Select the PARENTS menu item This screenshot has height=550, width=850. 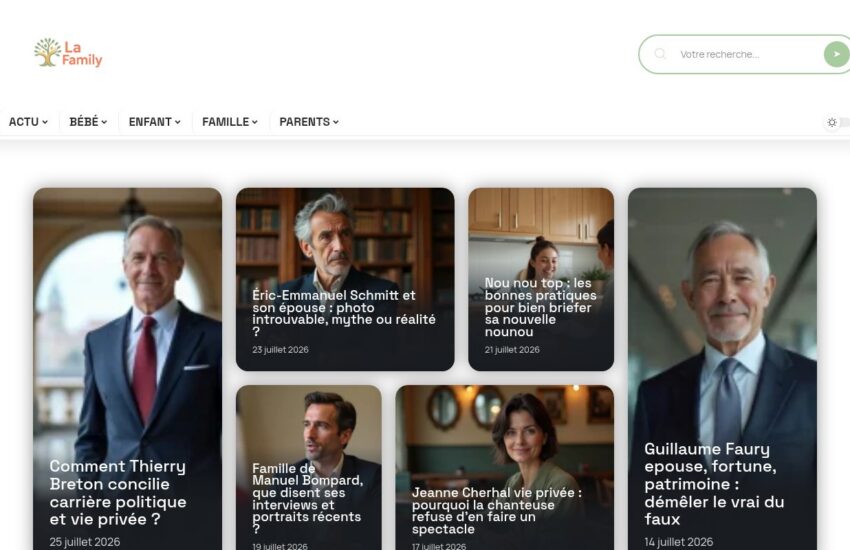point(309,122)
